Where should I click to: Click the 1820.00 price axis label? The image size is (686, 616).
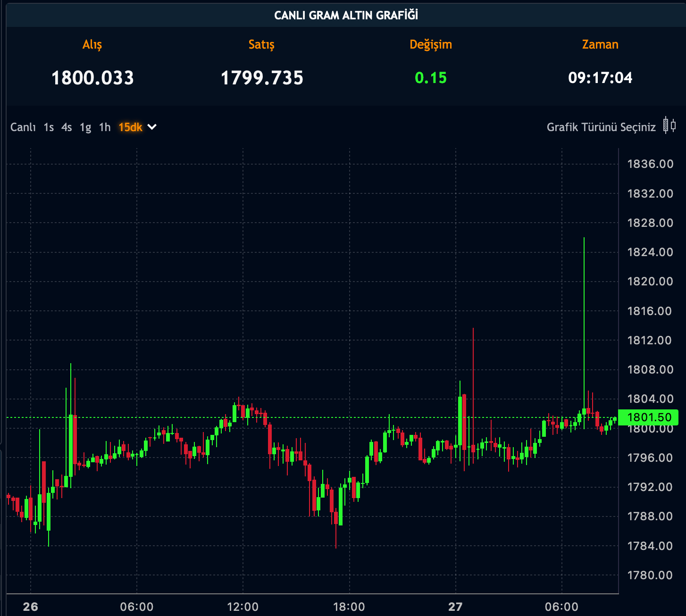click(x=650, y=281)
